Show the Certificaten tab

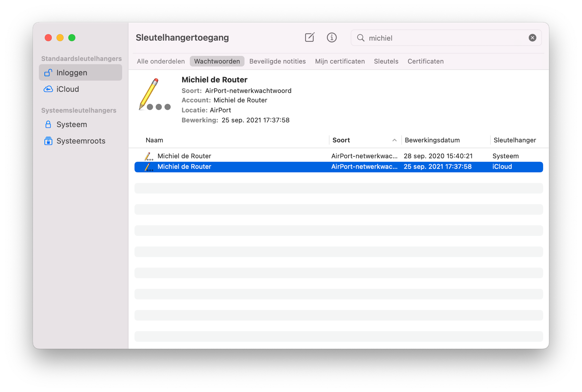pos(426,61)
